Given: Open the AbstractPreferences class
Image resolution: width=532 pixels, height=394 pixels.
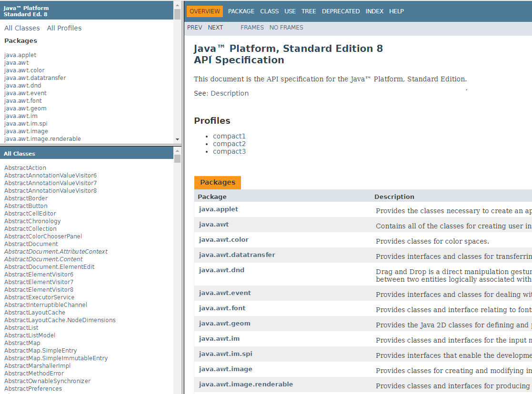Looking at the screenshot, I should point(33,389).
